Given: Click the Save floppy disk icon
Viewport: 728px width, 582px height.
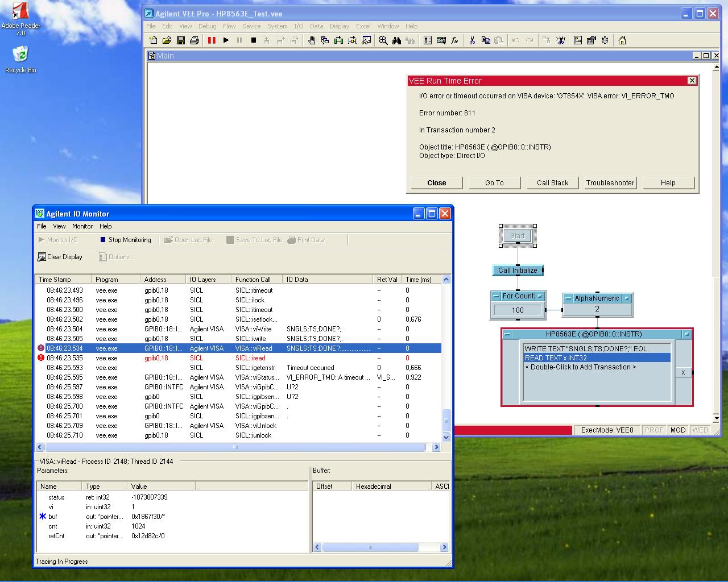Looking at the screenshot, I should (181, 40).
